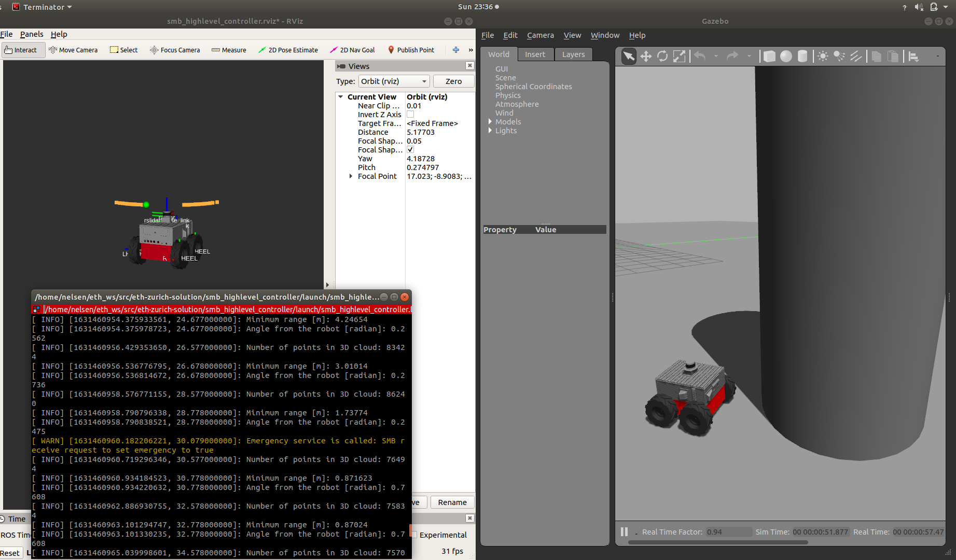Open the Terminator app menu dropdown
The height and width of the screenshot is (560, 956).
point(43,7)
